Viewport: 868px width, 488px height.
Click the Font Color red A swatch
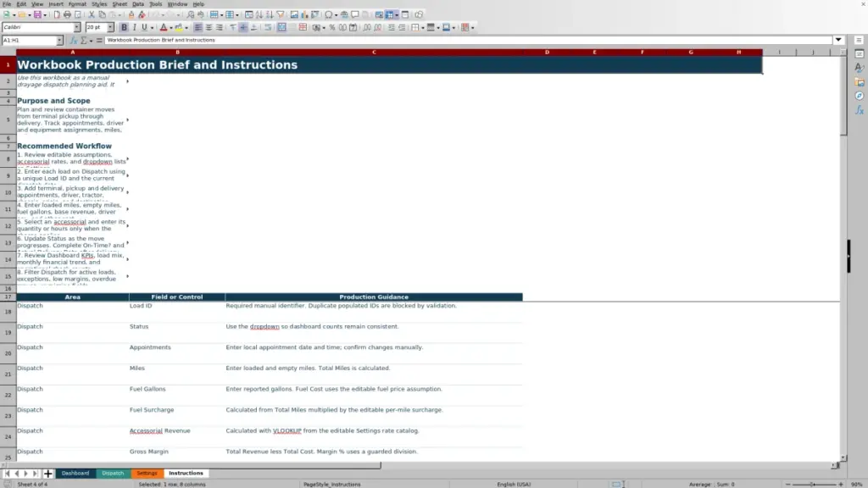pos(164,28)
